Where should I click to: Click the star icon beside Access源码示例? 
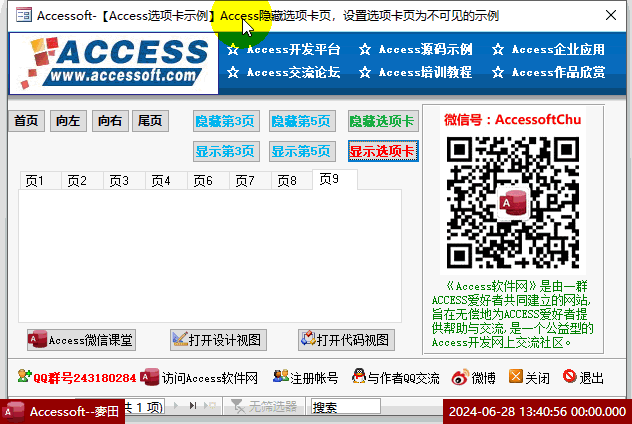(365, 50)
